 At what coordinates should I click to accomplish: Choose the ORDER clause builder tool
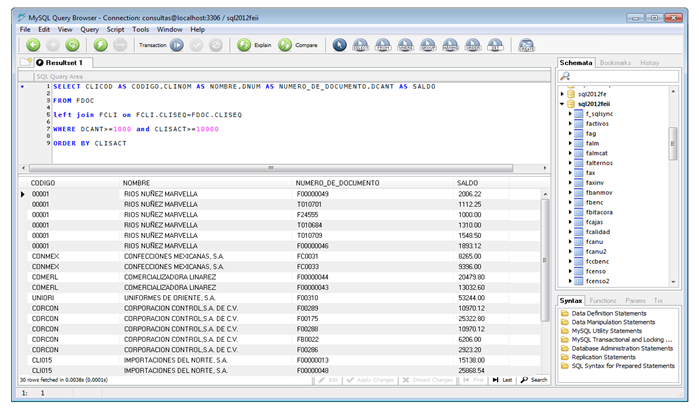pyautogui.click(x=473, y=45)
